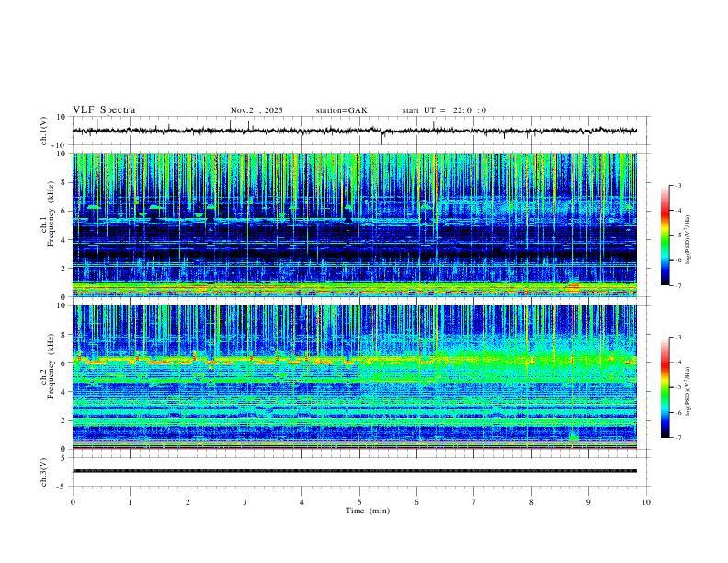728x563 pixels.
Task: Click the "2" tick on the Time axis
Action: click(188, 502)
